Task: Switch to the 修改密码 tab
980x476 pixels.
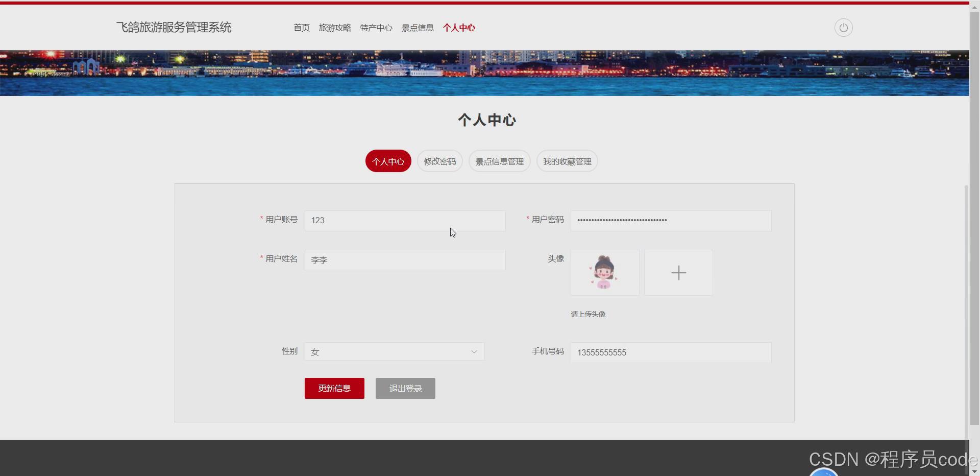Action: point(439,161)
